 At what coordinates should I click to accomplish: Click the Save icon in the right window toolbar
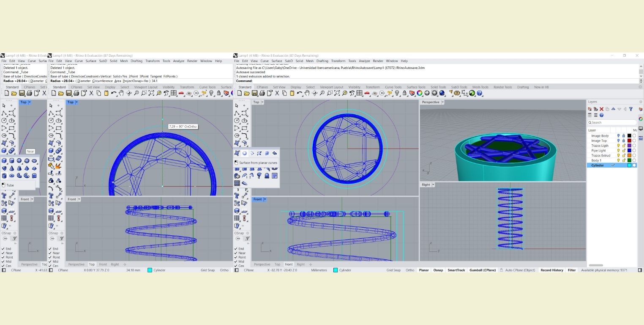click(255, 93)
